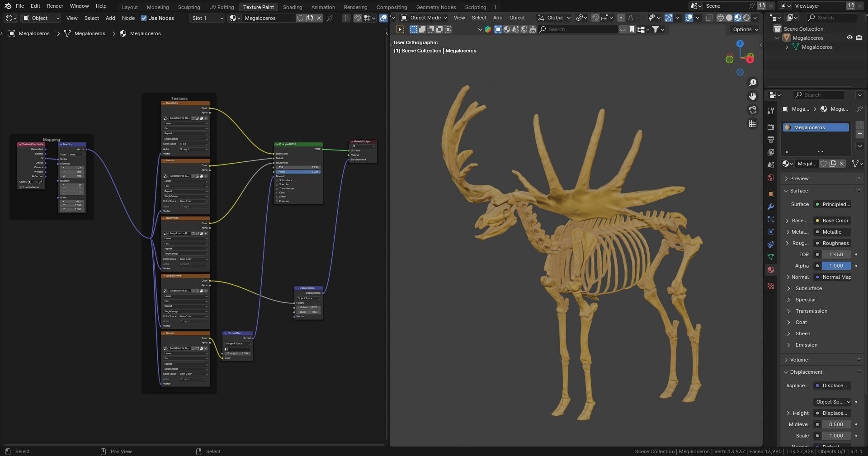The width and height of the screenshot is (868, 456).
Task: Toggle snapping magnet in viewport header
Action: pyautogui.click(x=595, y=18)
